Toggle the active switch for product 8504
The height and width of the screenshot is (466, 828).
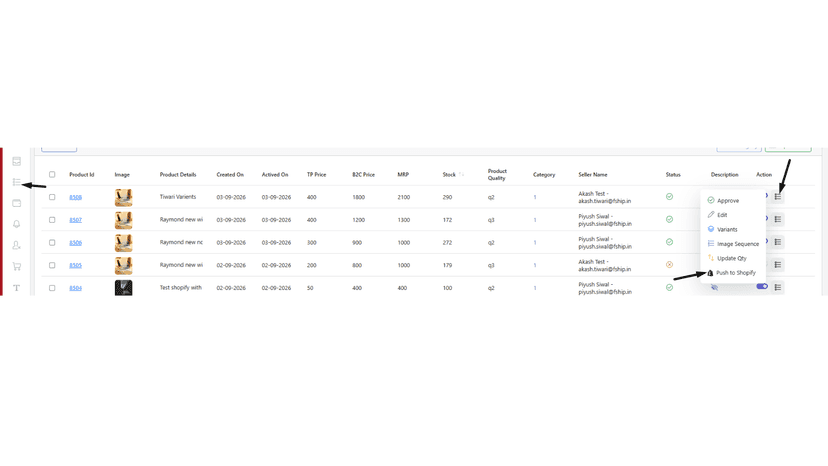(x=762, y=286)
